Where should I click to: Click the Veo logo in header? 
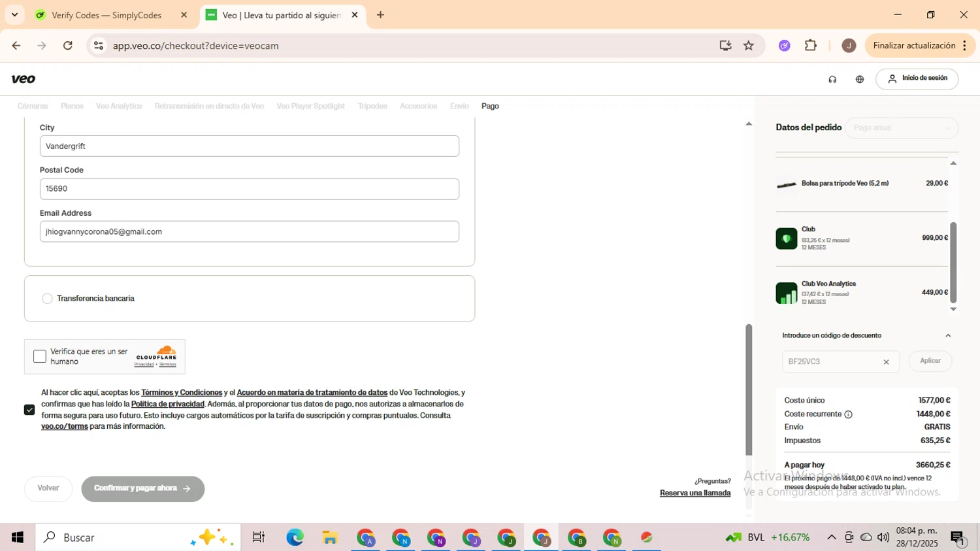pos(24,79)
